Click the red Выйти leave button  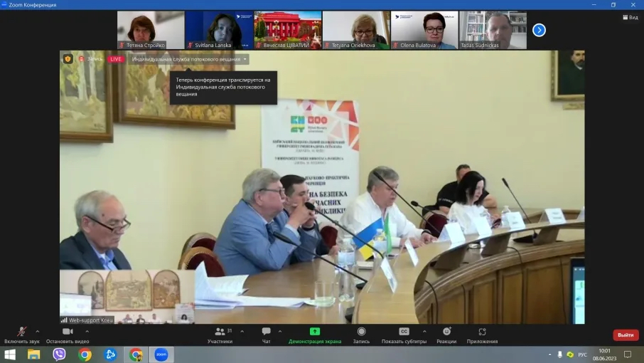626,335
